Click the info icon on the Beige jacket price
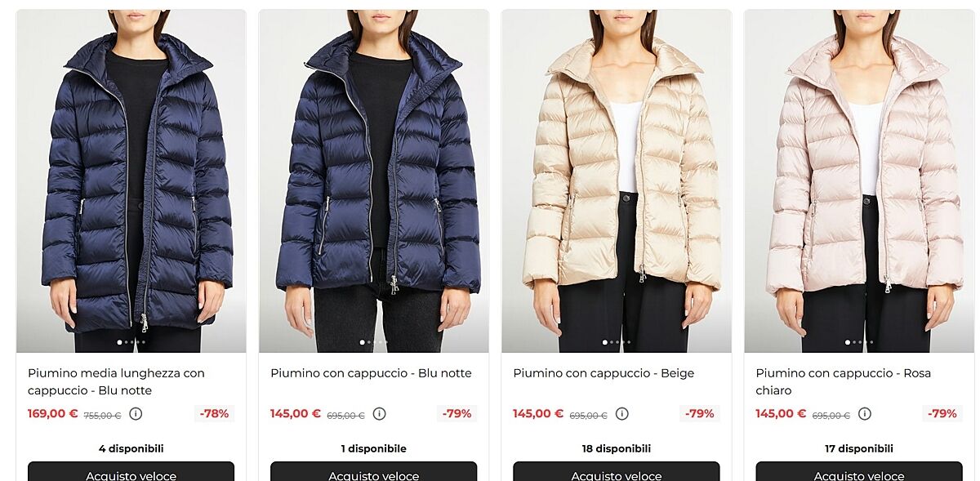The height and width of the screenshot is (481, 980). (621, 414)
